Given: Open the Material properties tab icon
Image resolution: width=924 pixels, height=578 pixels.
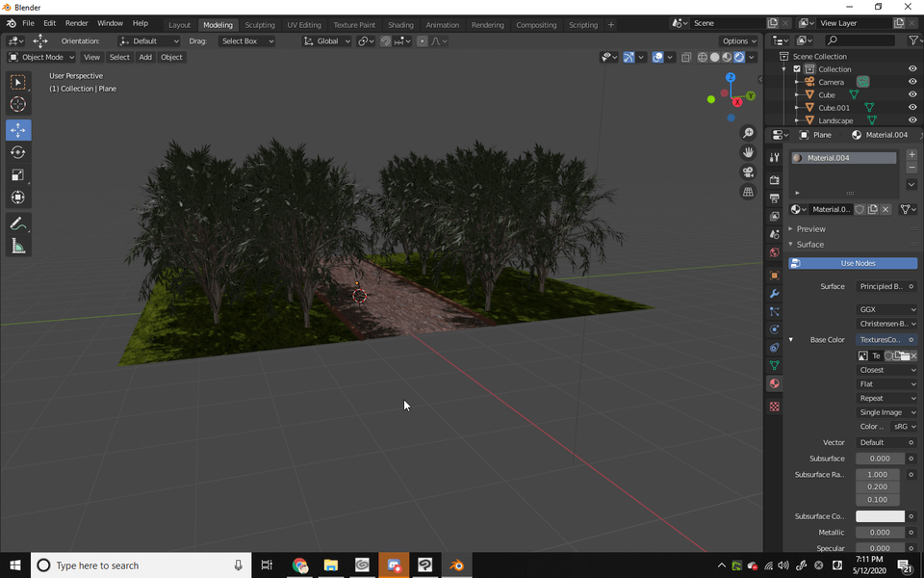Looking at the screenshot, I should click(x=774, y=383).
